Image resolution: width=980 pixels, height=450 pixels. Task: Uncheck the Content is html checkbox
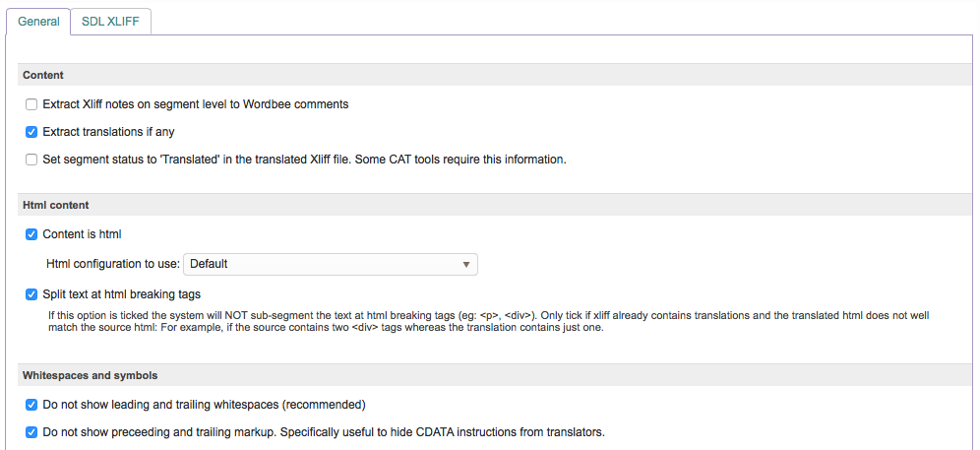[31, 234]
